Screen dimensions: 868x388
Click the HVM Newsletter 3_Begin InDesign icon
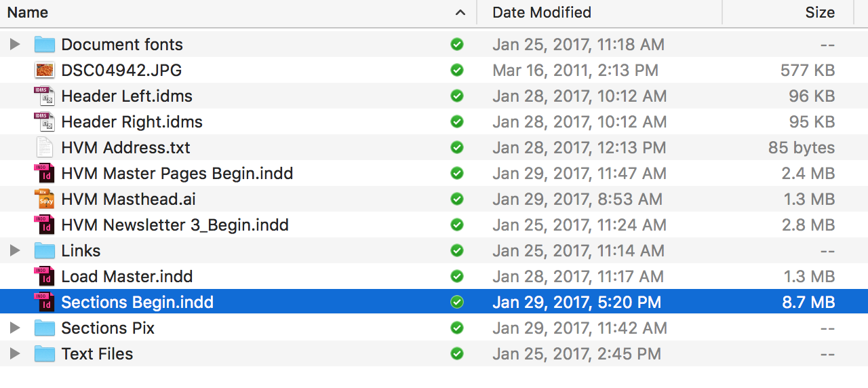[44, 225]
